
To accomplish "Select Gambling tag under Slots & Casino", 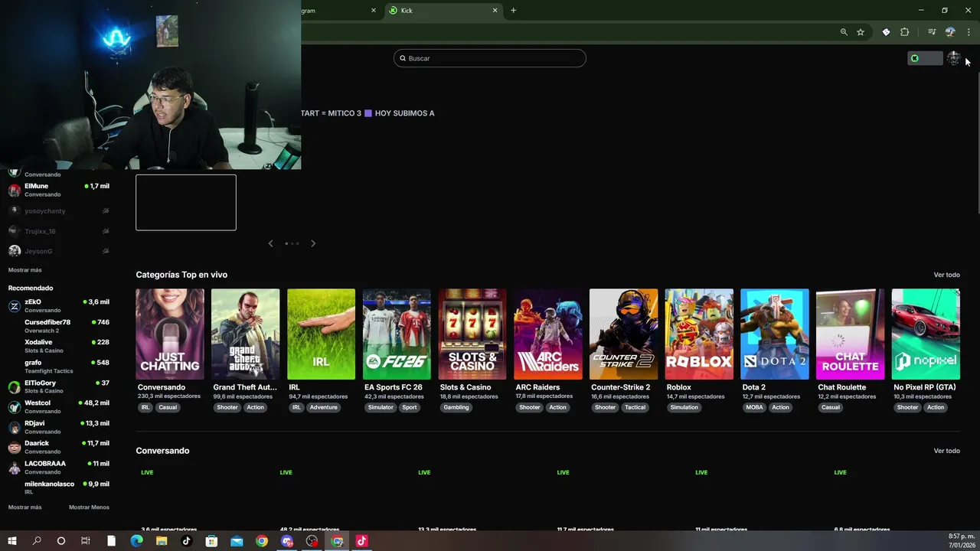I will 456,407.
